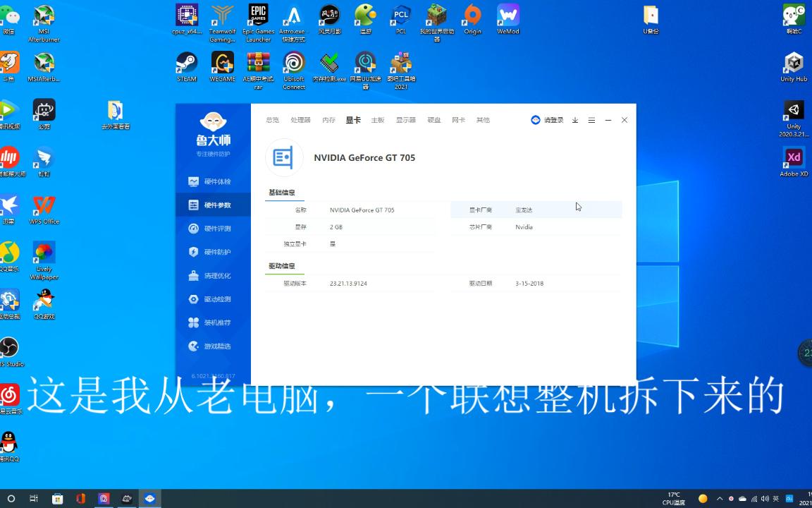Click the driver date 3-15-2018
Viewport: 812px width, 508px height.
(x=529, y=284)
